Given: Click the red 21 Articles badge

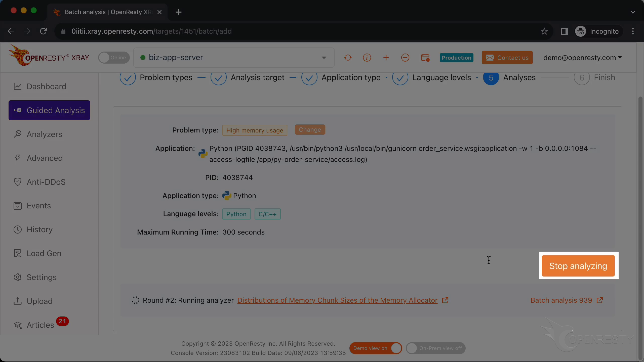Looking at the screenshot, I should click(x=62, y=321).
